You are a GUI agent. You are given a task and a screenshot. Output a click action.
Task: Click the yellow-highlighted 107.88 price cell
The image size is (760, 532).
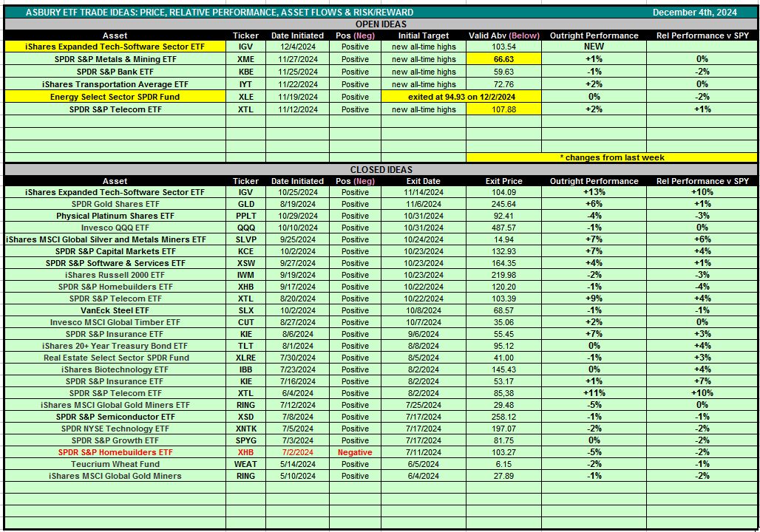pos(503,109)
